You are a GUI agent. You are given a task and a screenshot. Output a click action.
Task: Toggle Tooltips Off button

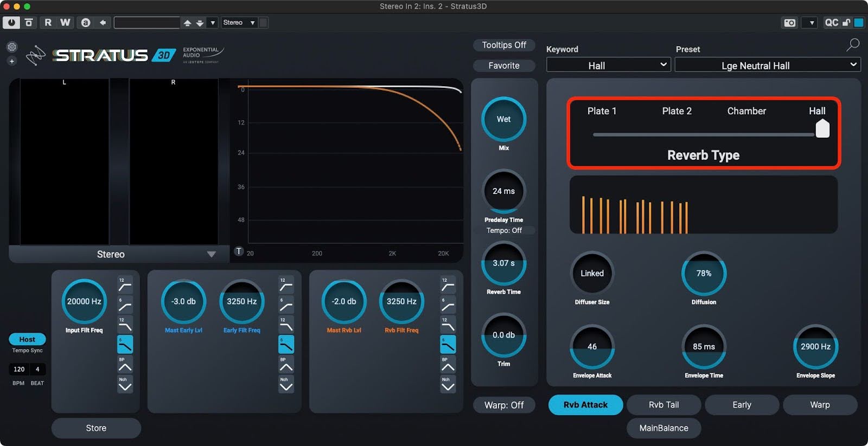coord(504,45)
